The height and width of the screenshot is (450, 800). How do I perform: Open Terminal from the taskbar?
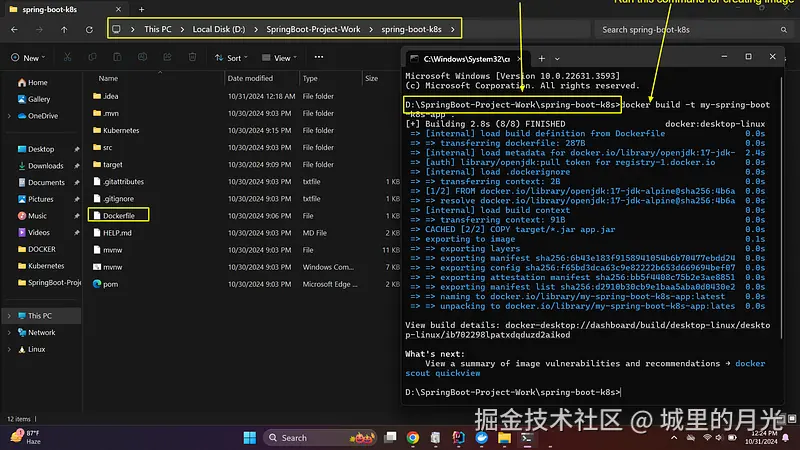click(x=527, y=438)
